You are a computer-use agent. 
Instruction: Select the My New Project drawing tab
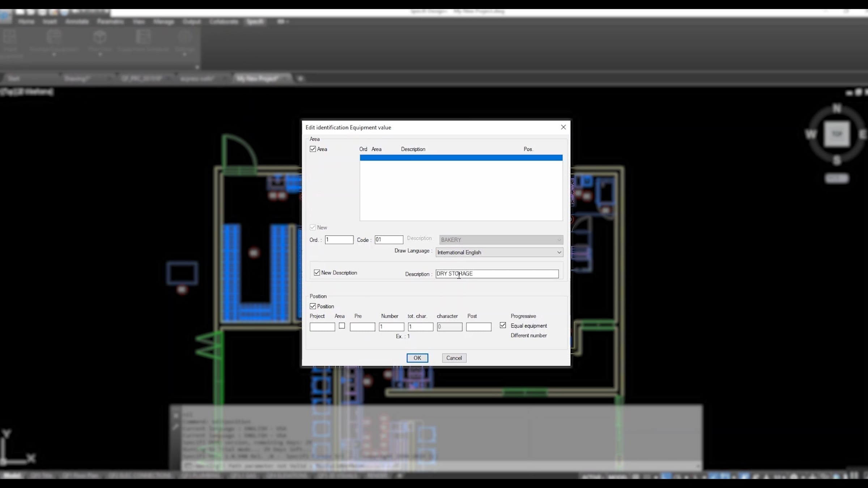point(258,78)
